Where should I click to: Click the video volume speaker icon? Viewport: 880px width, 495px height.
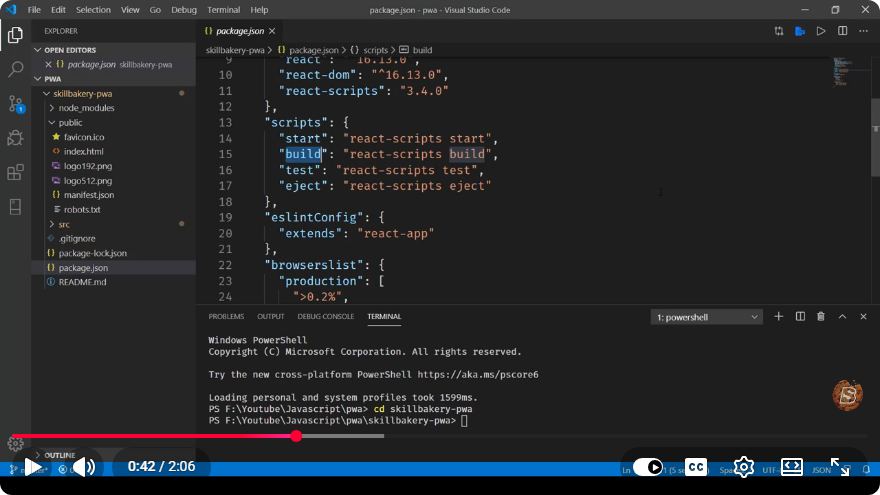point(84,467)
